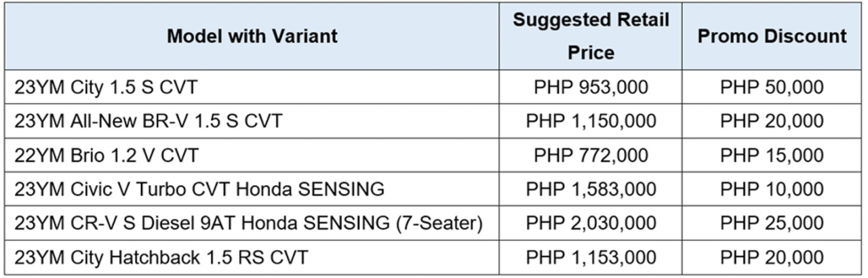Viewport: 868px width, 278px height.
Task: Click the "Promo Discount" column header
Action: (x=772, y=36)
